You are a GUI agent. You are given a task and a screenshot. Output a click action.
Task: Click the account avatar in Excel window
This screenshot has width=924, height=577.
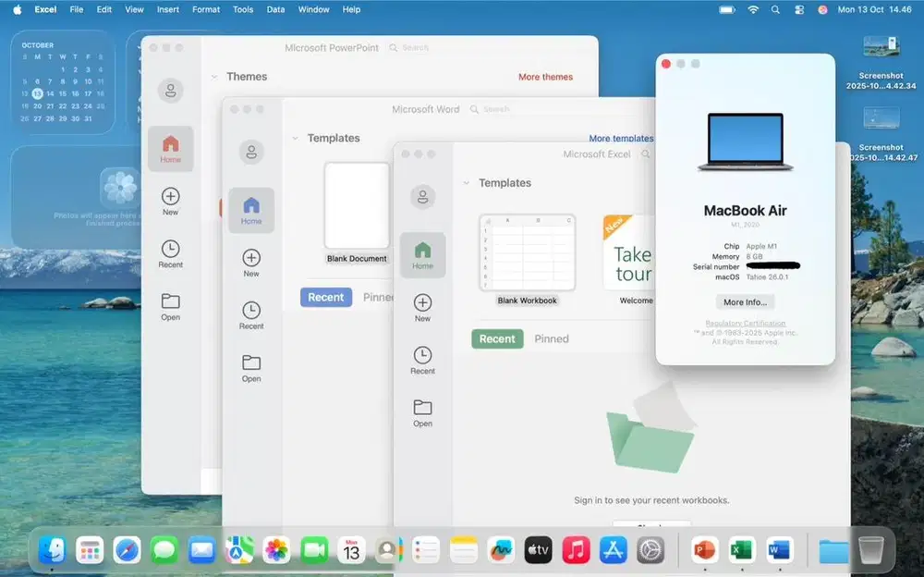pyautogui.click(x=422, y=196)
